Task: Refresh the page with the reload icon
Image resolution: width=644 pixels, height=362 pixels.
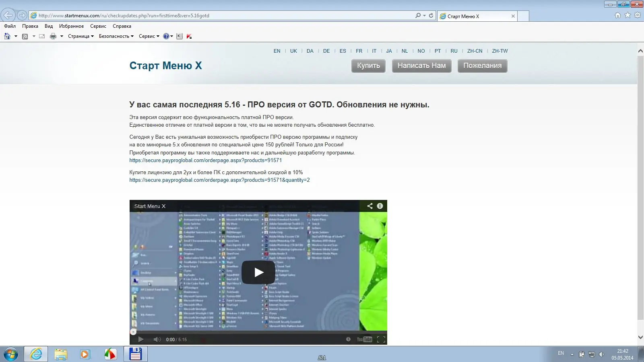Action: 431,15
